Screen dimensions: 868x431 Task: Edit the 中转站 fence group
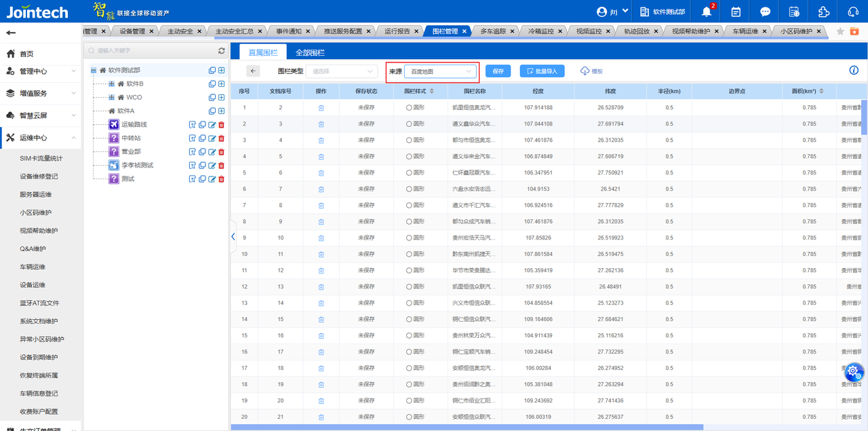click(212, 138)
